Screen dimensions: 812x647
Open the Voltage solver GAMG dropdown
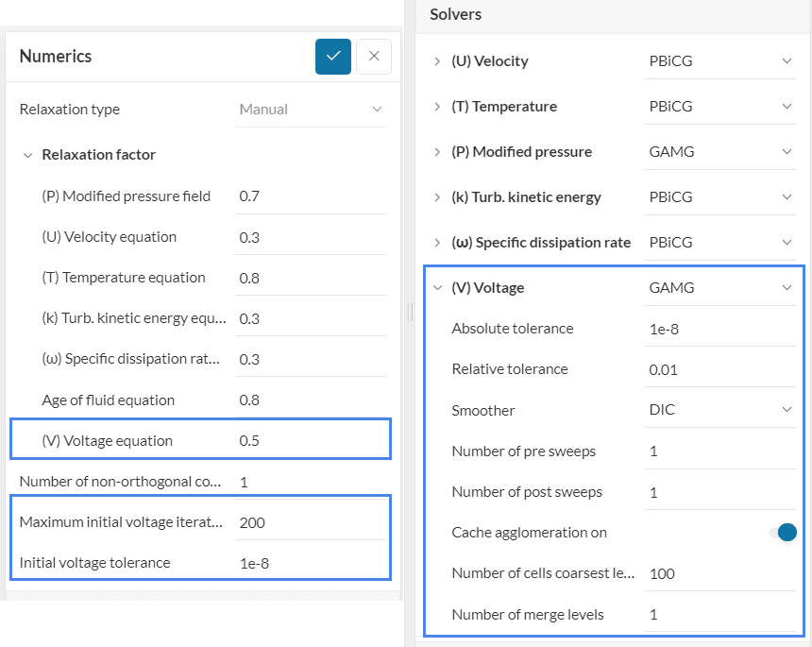(720, 288)
